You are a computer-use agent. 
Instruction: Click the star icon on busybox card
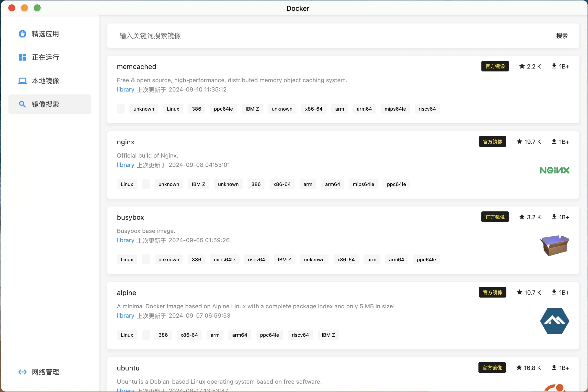coord(522,217)
